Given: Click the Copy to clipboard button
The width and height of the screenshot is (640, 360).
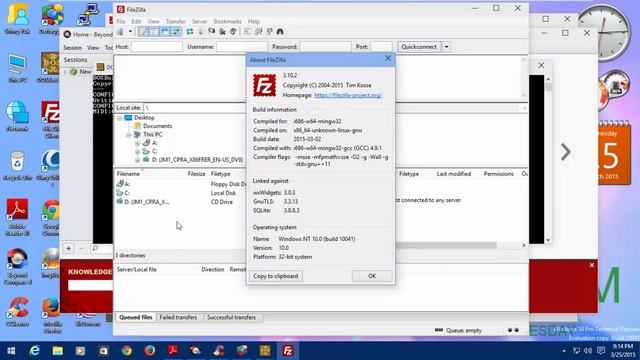Looking at the screenshot, I should click(x=276, y=276).
